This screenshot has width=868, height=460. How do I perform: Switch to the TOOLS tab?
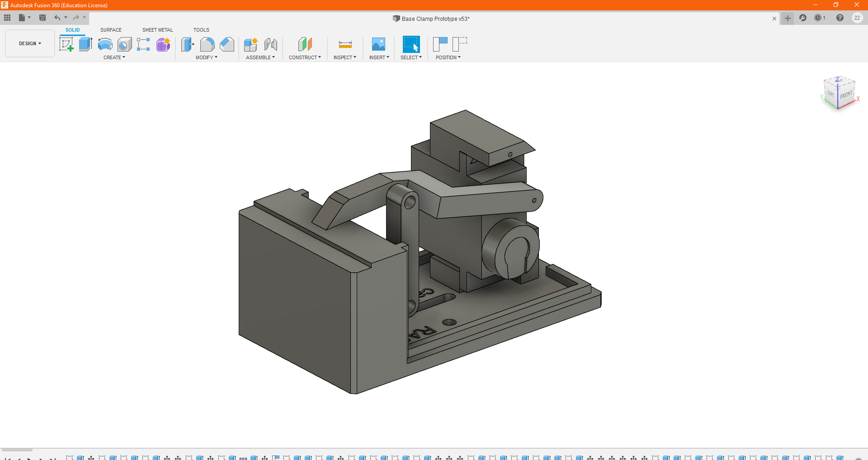(x=201, y=30)
